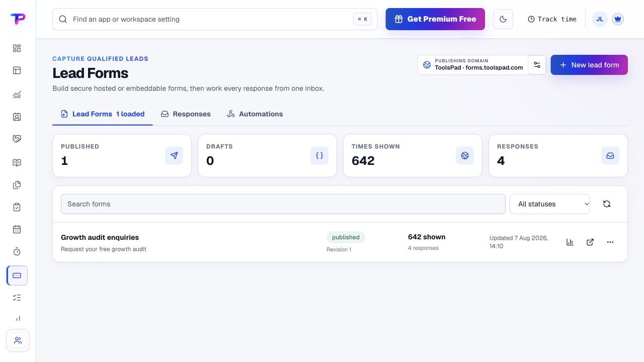Refresh the forms list
644x362 pixels.
pyautogui.click(x=607, y=204)
